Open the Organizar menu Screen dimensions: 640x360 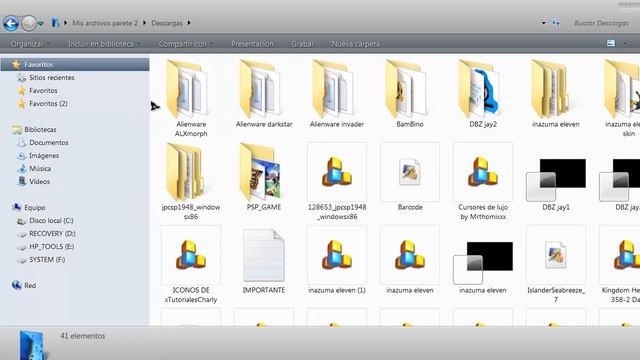coord(30,44)
